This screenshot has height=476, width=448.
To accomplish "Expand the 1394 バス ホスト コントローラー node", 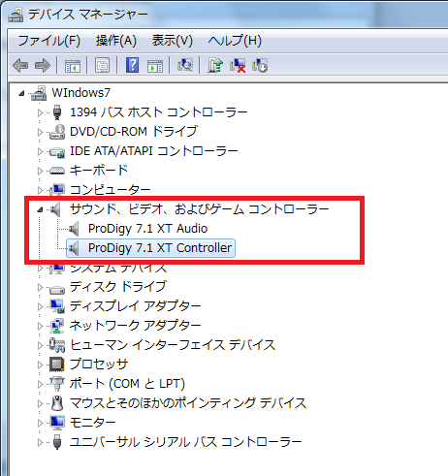I will coord(40,112).
